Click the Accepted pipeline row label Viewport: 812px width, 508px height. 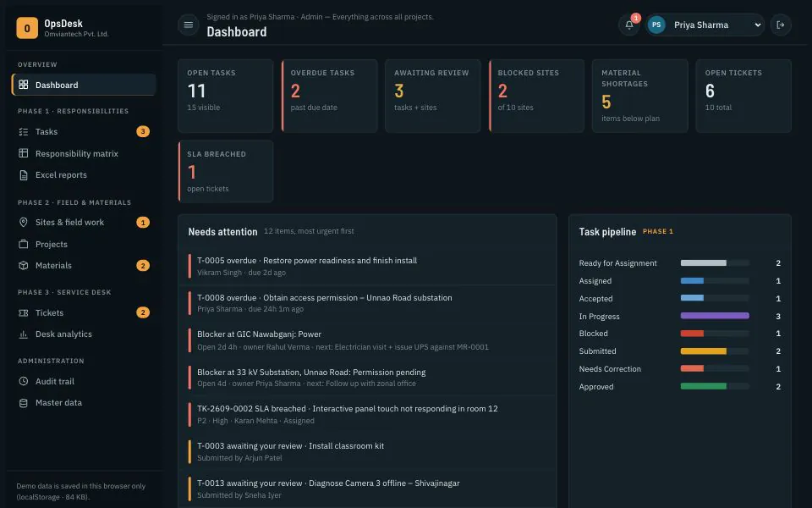[x=595, y=299]
